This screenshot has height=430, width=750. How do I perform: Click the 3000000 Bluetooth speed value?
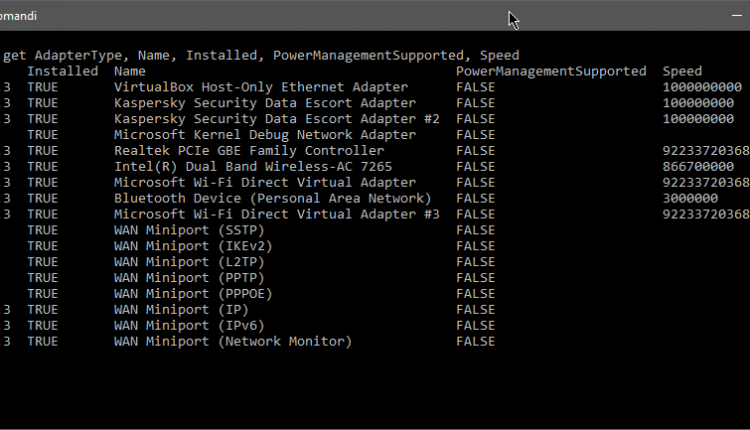tap(690, 198)
